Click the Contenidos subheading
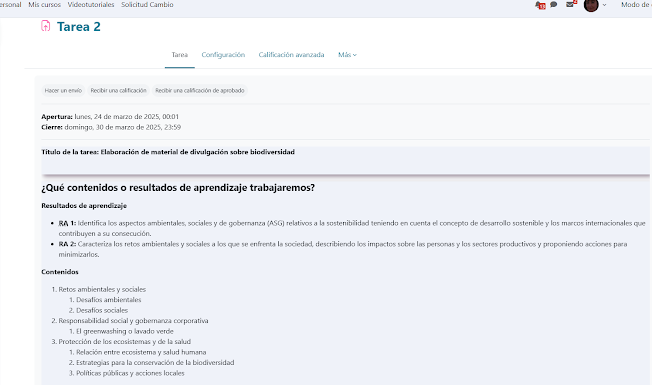The width and height of the screenshot is (652, 385). tap(60, 272)
